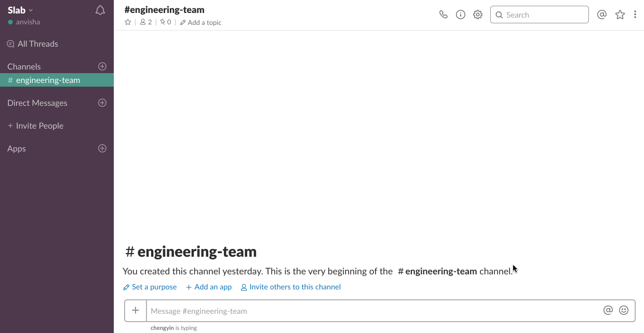Start a call with the phone icon
This screenshot has width=644, height=333.
443,15
